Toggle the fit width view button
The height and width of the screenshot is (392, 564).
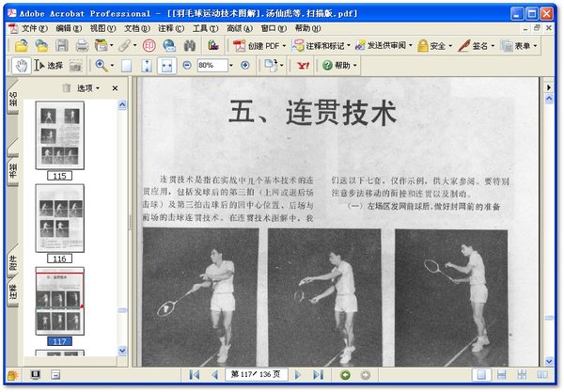pyautogui.click(x=166, y=66)
